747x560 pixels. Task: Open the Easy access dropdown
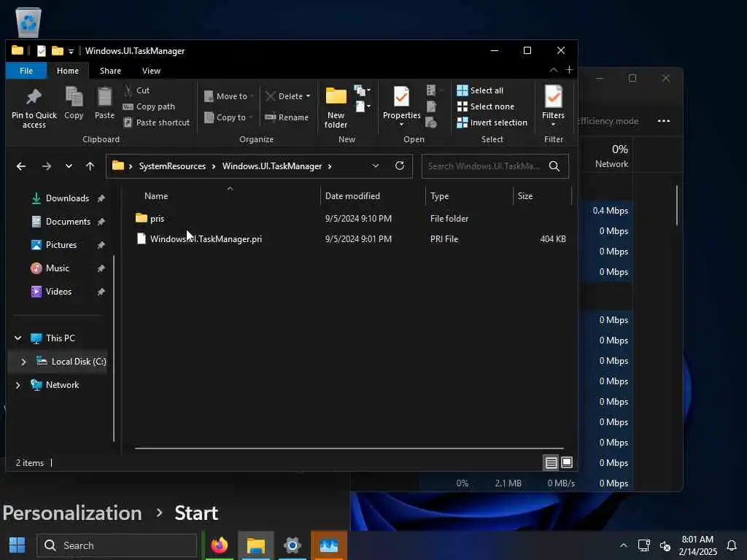tap(363, 106)
